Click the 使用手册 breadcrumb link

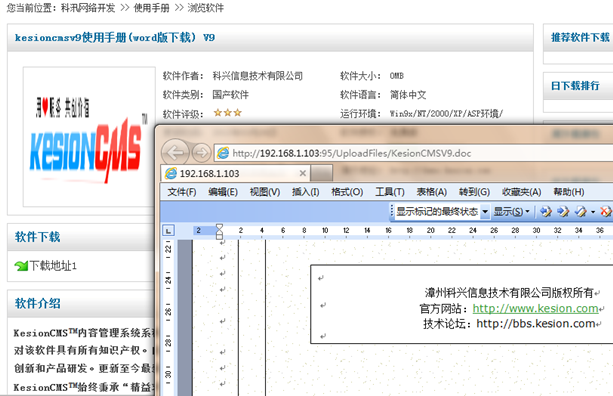point(151,8)
